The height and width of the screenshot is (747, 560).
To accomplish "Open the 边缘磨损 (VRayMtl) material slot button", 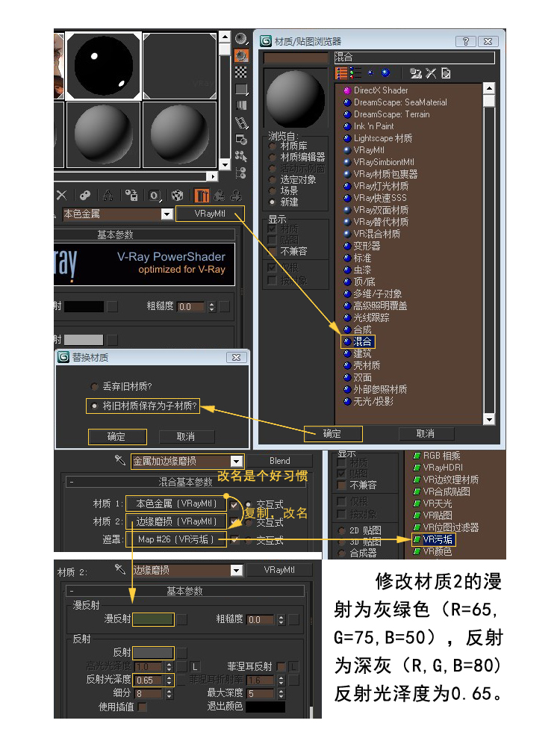I will 176,521.
